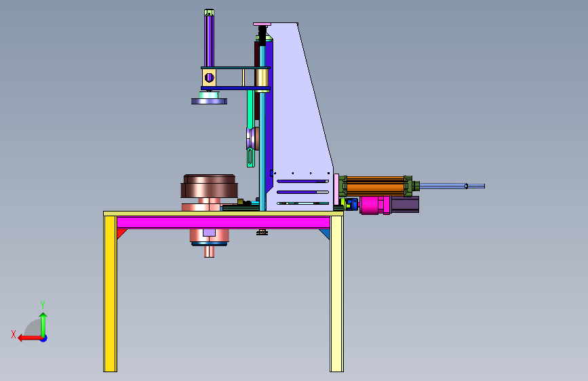
Task: Select the bright yellow left table leg
Action: tap(110, 294)
